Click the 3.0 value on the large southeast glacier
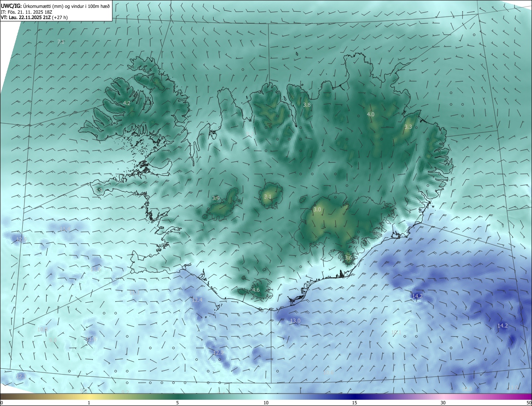The height and width of the screenshot is (406, 532). [x=317, y=210]
